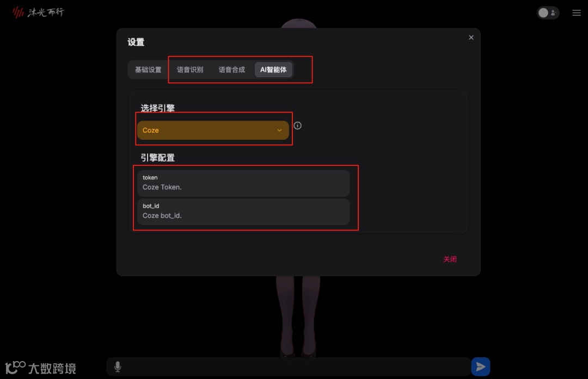The image size is (588, 379).
Task: Show engine info via the info icon
Action: pyautogui.click(x=297, y=126)
